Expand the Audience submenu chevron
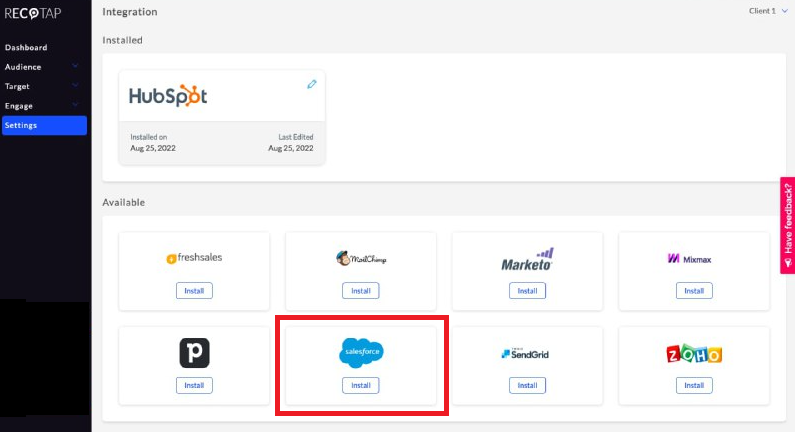 (75, 66)
